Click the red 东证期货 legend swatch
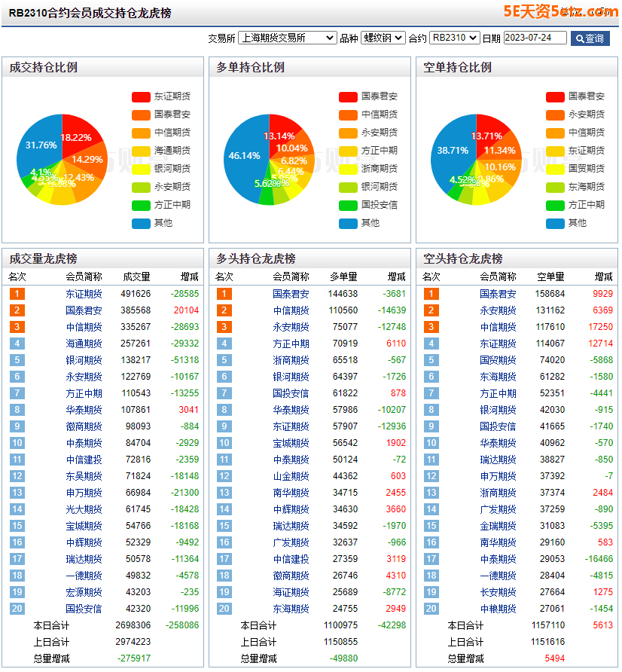This screenshot has height=672, width=622. (x=141, y=97)
